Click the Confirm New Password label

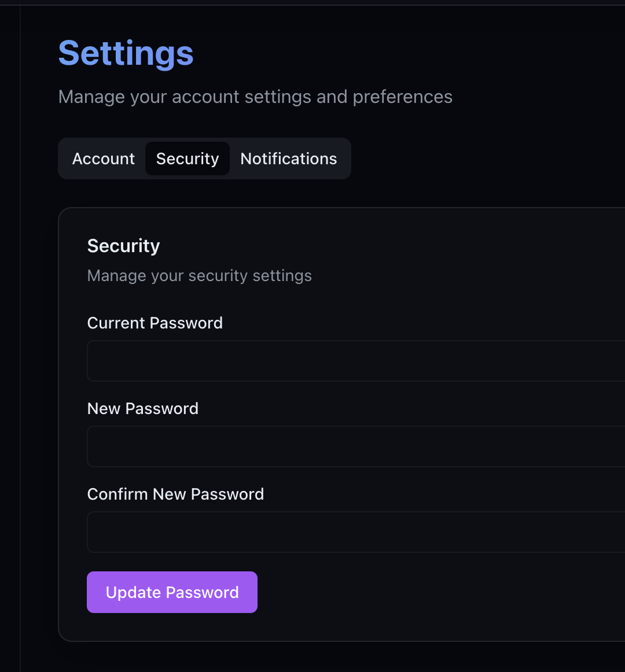(175, 494)
